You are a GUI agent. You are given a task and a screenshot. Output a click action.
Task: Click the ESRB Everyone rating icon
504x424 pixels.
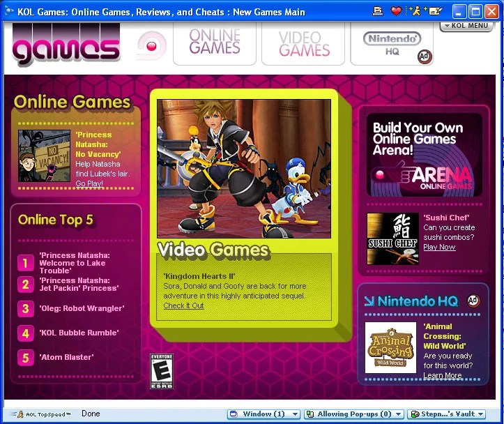click(162, 371)
